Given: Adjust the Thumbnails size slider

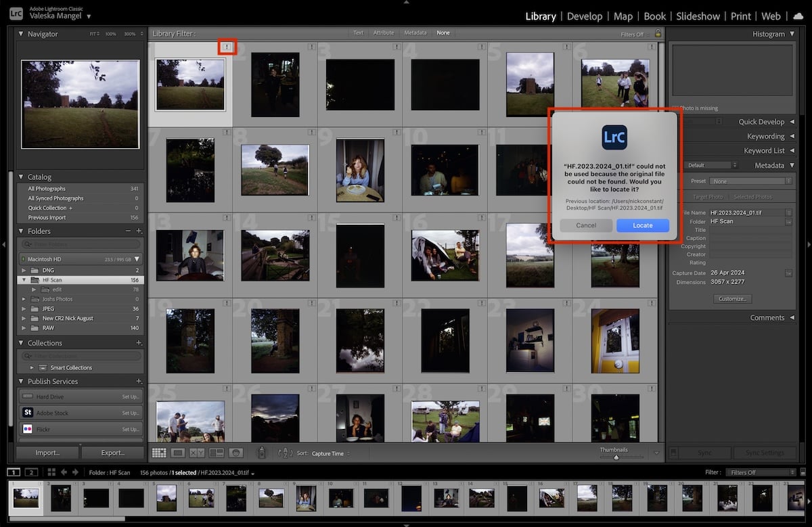Looking at the screenshot, I should coord(616,456).
